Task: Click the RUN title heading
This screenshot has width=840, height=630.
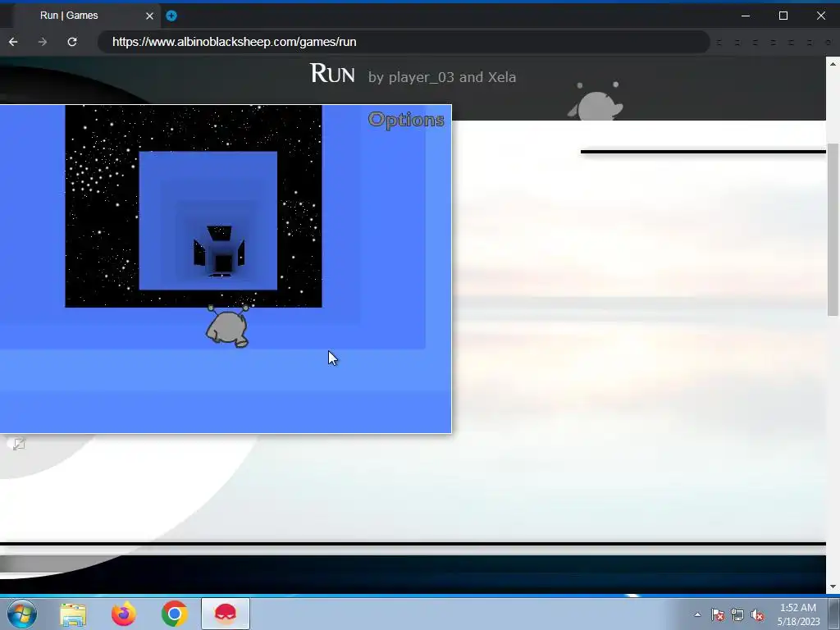Action: [332, 74]
